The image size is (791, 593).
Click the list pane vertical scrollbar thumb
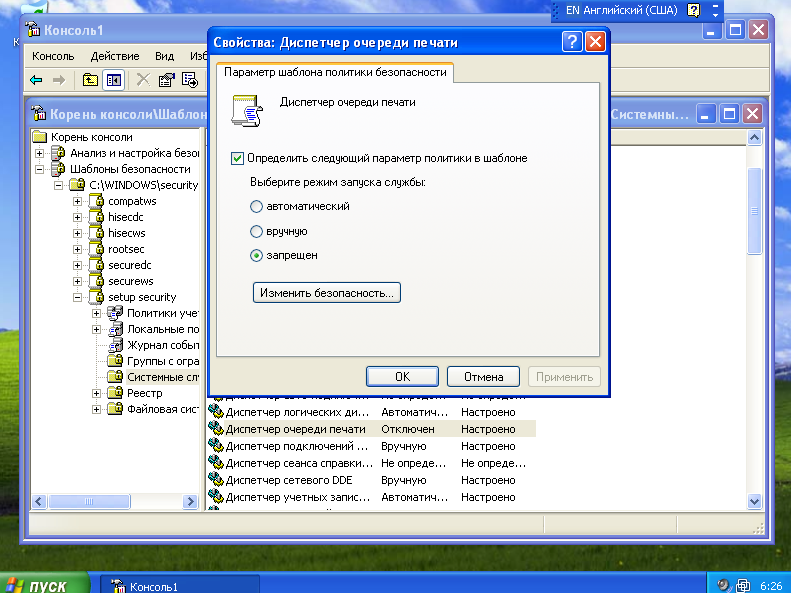pos(754,211)
